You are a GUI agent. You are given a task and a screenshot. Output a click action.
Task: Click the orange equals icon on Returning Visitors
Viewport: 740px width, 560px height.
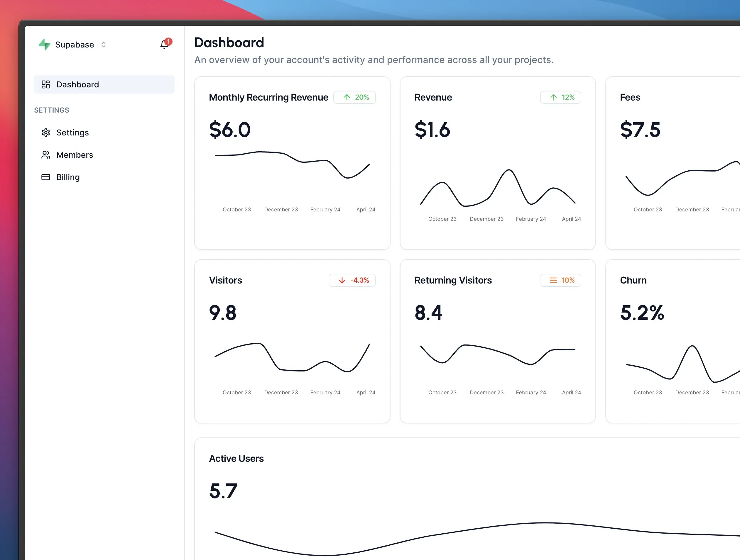tap(553, 280)
